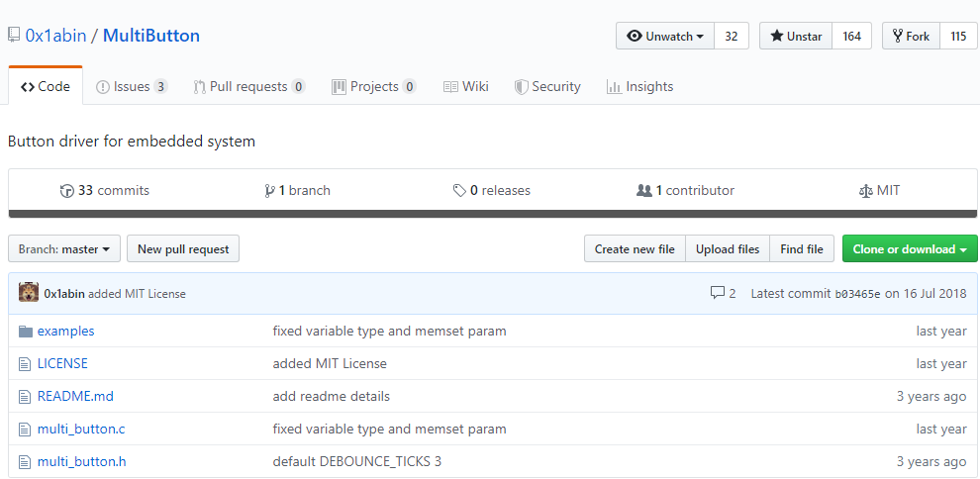Open the Unwatch notifications dropdown

pyautogui.click(x=665, y=37)
